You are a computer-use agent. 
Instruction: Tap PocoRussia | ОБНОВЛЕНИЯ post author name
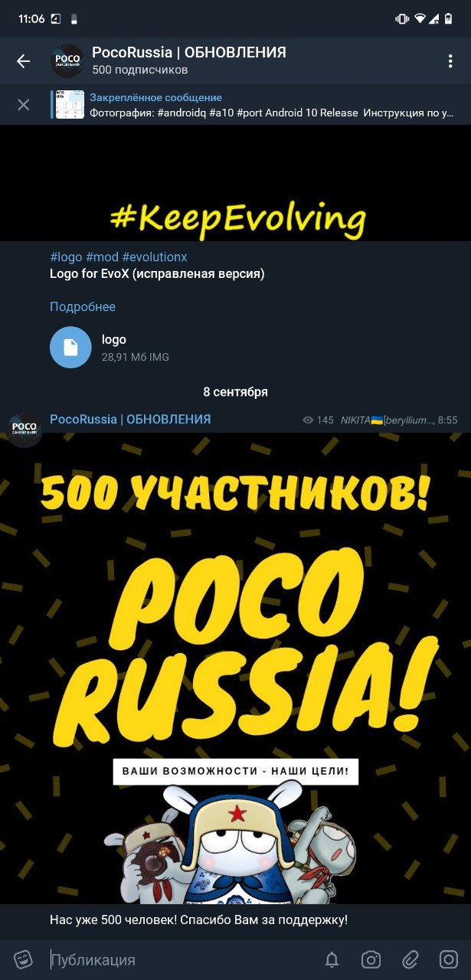pos(130,420)
